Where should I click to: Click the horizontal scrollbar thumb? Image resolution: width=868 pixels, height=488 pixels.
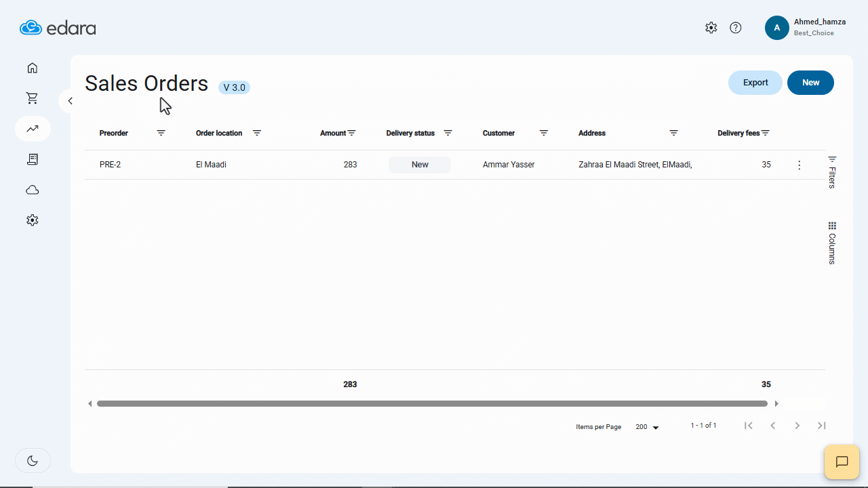coord(432,403)
